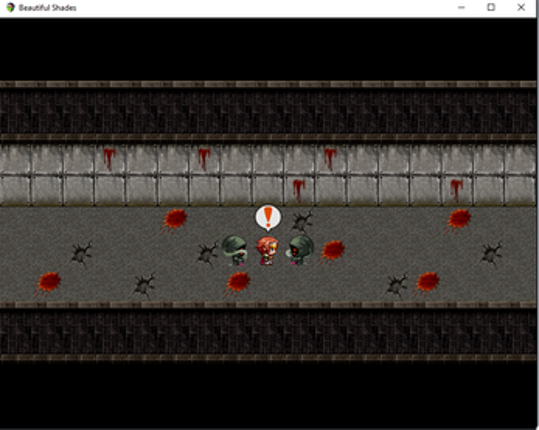This screenshot has height=430, width=539.
Task: Minimize the Beautiful Shades window
Action: [461, 7]
